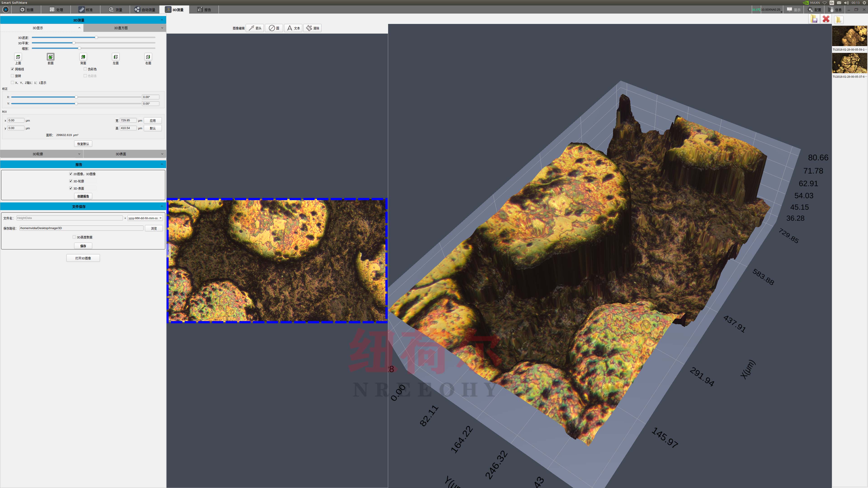Adjust the 3D滤波 filter slider
Viewport: 868px width, 488px height.
pos(93,37)
